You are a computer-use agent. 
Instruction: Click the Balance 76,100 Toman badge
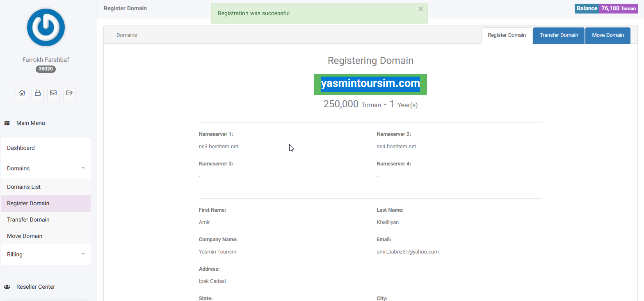pos(606,9)
